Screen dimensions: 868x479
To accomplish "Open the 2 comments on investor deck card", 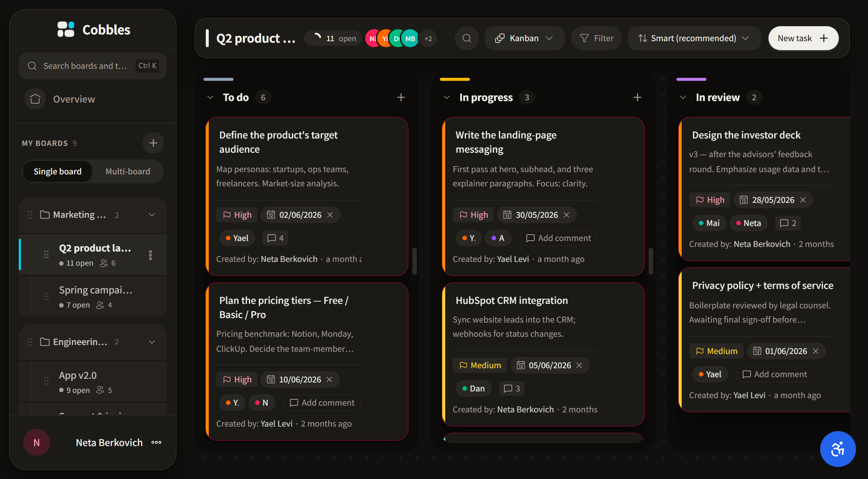I will coord(788,223).
